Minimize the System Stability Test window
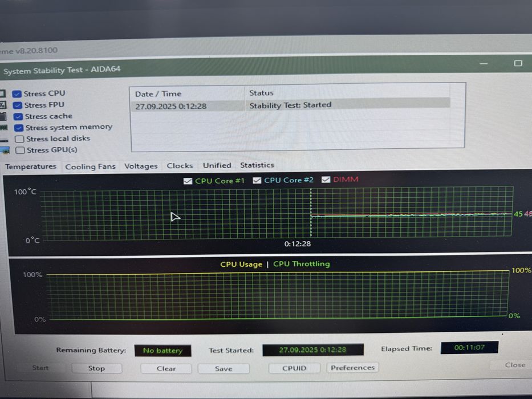 pyautogui.click(x=484, y=64)
